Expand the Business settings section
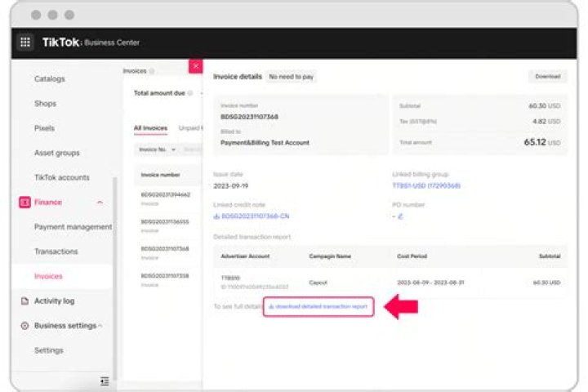 [x=100, y=325]
